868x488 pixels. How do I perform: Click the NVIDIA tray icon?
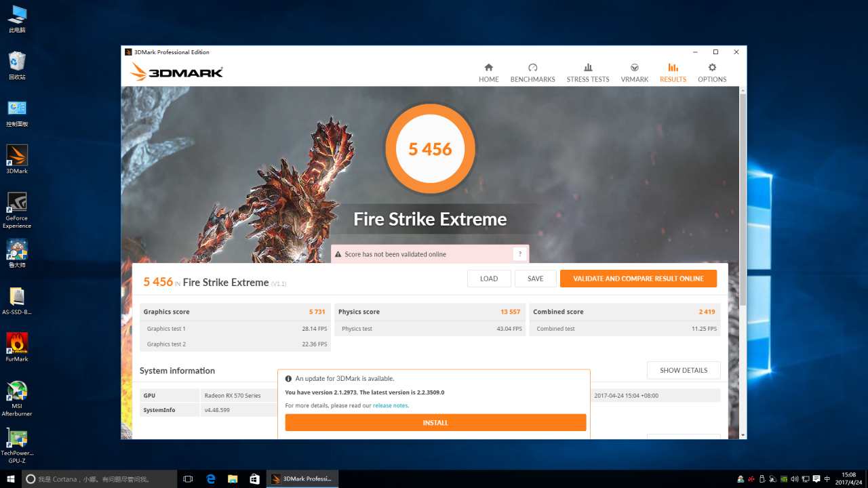pos(784,479)
